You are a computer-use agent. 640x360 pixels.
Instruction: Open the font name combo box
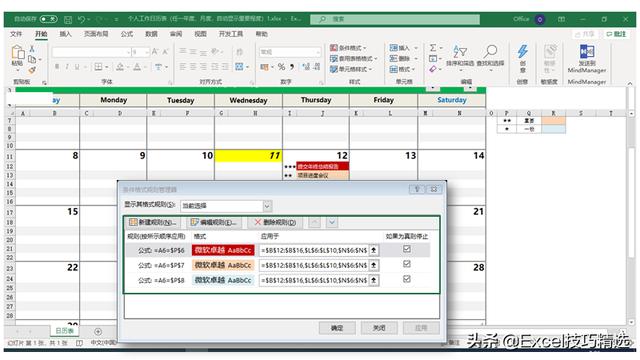(x=91, y=52)
